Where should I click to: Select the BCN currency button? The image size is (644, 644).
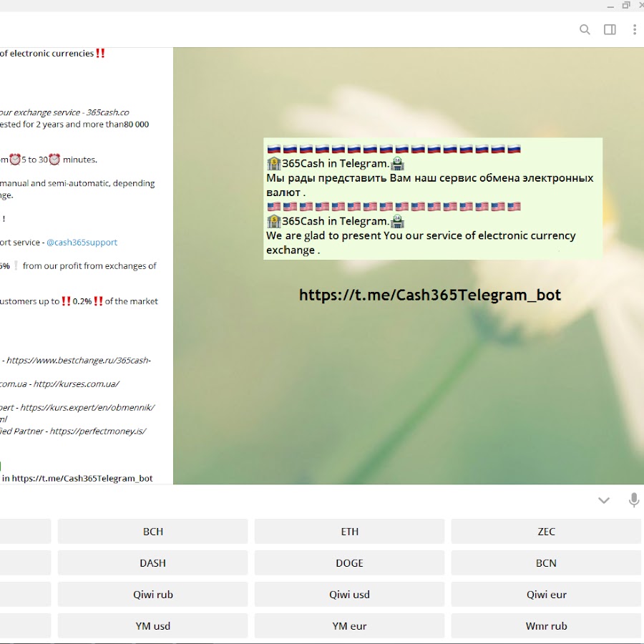tap(546, 563)
